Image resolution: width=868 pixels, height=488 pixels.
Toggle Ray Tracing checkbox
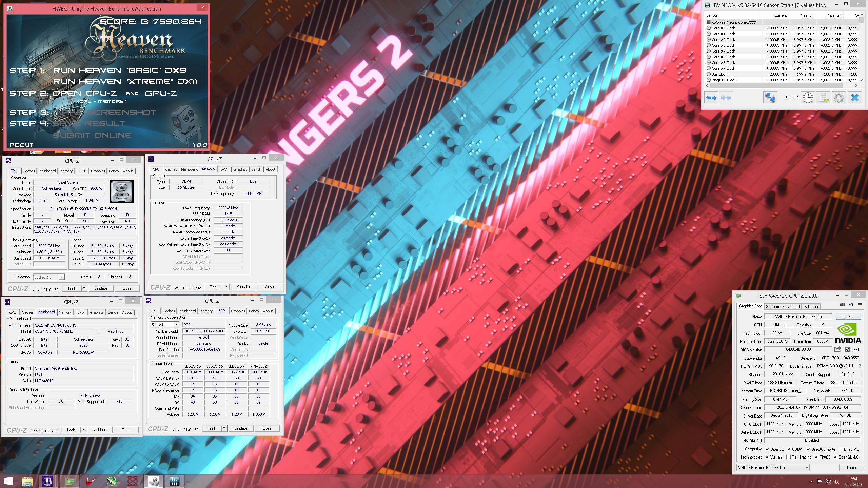tap(789, 457)
